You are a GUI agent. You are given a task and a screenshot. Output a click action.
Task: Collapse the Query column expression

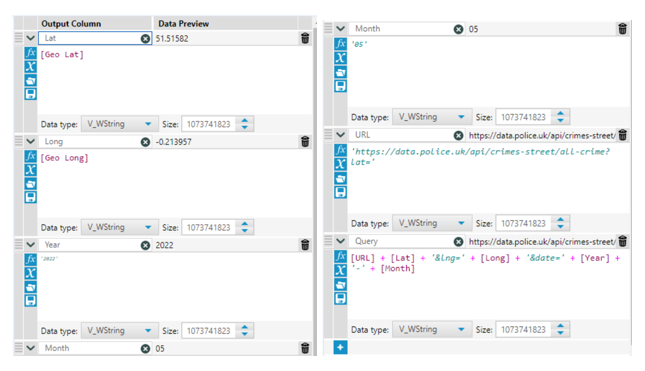coord(340,241)
